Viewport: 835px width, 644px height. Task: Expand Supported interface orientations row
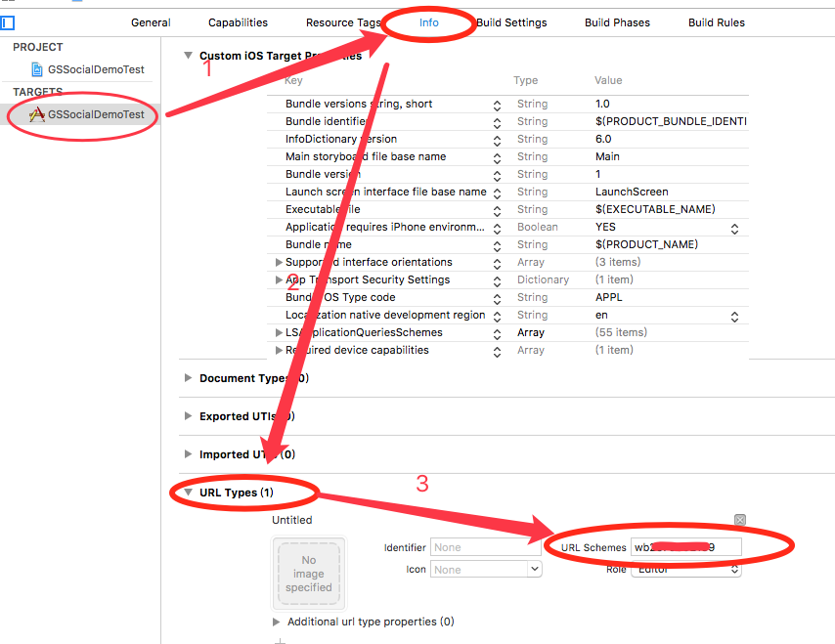(279, 263)
